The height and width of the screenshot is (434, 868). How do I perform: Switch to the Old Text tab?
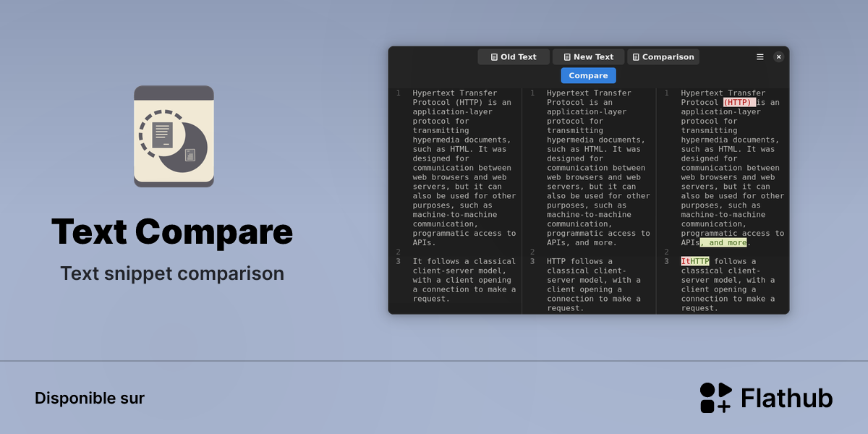pos(514,57)
